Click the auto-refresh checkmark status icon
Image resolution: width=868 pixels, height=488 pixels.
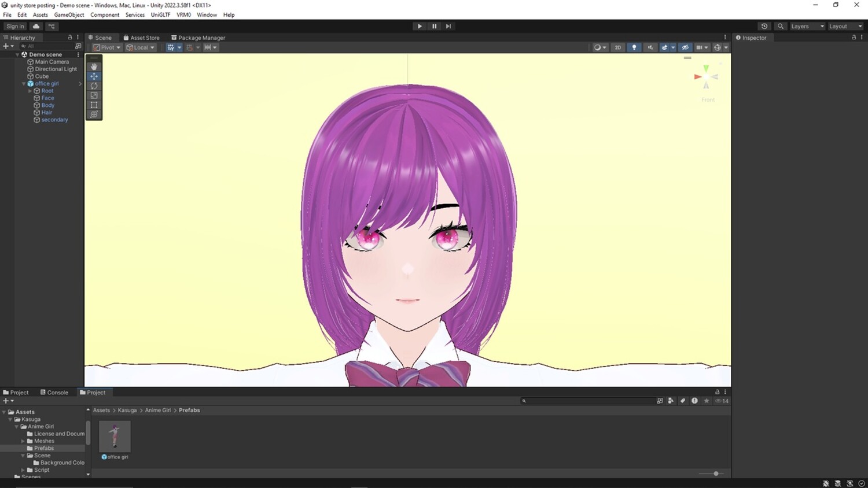point(862,483)
